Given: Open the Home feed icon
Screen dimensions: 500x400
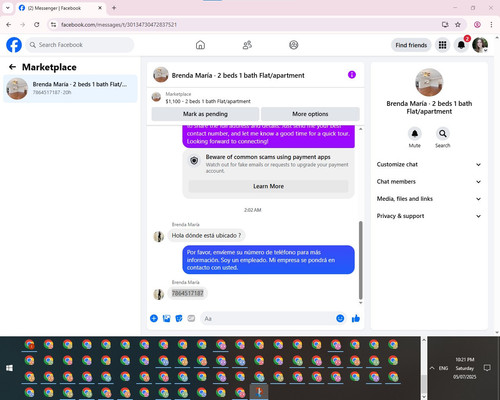Looking at the screenshot, I should pyautogui.click(x=200, y=45).
